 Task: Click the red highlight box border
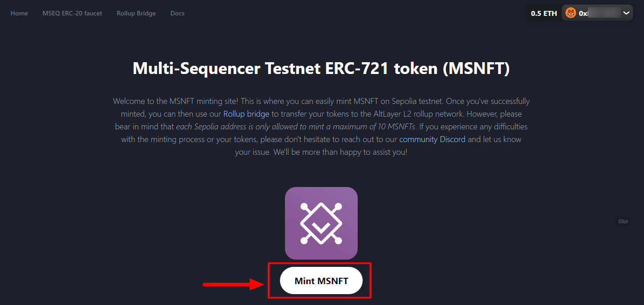pyautogui.click(x=320, y=263)
